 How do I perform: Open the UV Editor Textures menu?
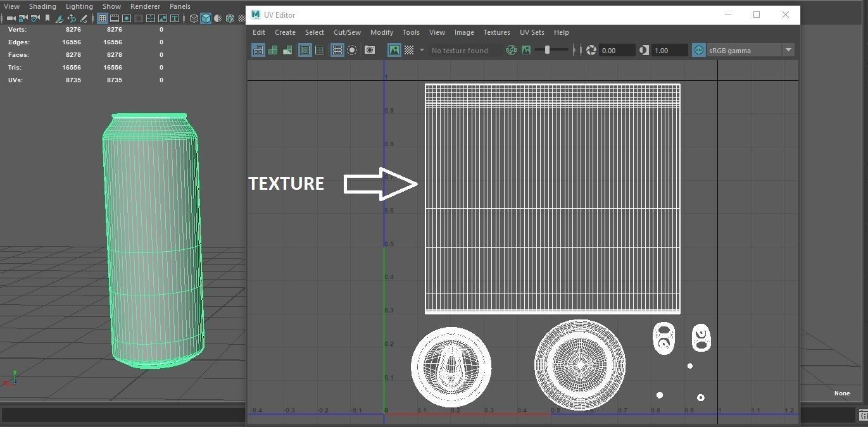pos(496,32)
